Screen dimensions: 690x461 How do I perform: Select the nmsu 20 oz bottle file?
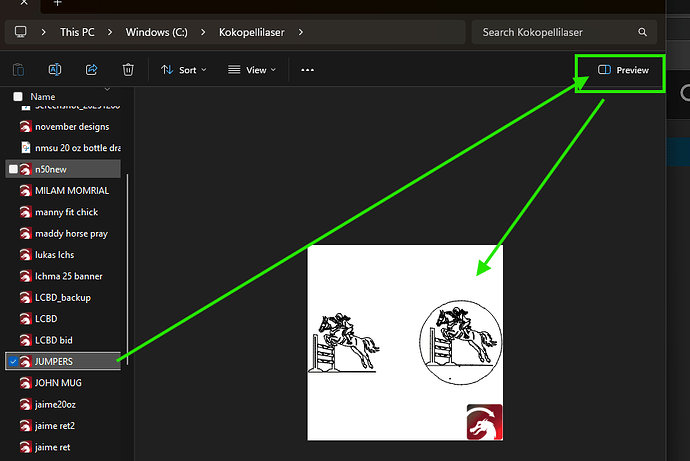click(x=78, y=148)
